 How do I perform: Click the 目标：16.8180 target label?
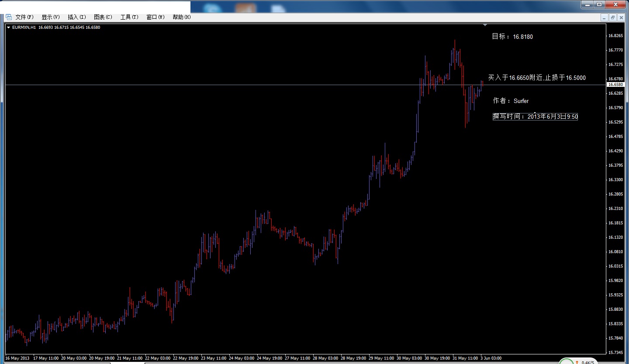tap(512, 37)
